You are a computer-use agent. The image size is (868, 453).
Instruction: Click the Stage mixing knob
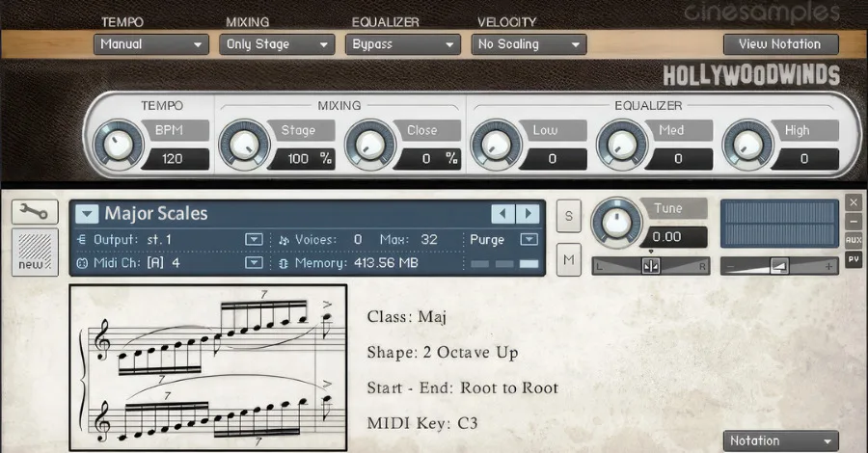tap(244, 145)
